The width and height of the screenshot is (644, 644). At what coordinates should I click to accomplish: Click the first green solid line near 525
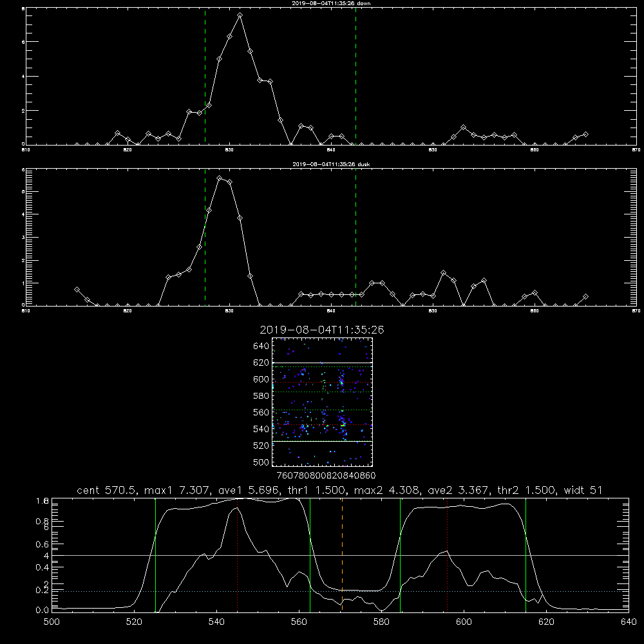155,555
